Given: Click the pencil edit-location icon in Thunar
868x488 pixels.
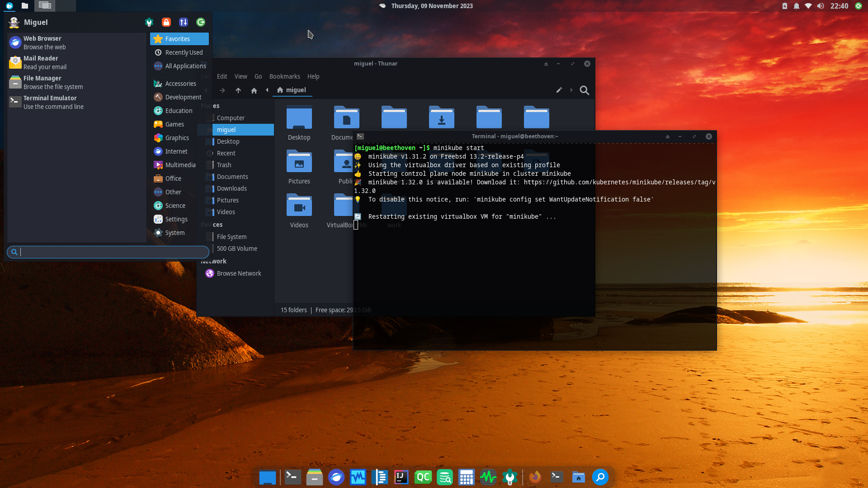Looking at the screenshot, I should (x=559, y=90).
